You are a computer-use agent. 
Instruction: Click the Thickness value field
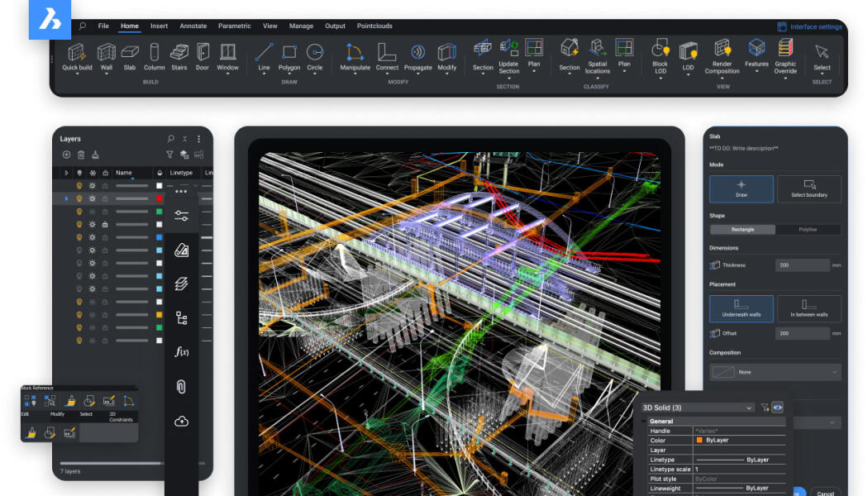coord(802,265)
